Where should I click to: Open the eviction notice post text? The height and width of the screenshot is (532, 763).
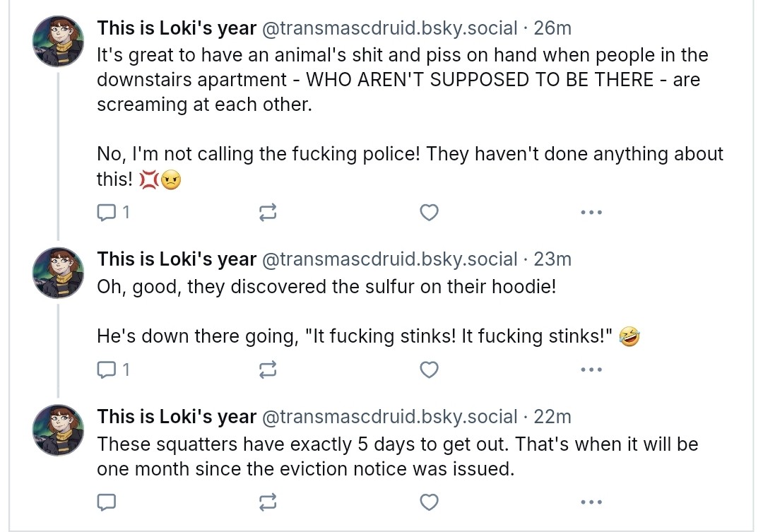pos(397,456)
